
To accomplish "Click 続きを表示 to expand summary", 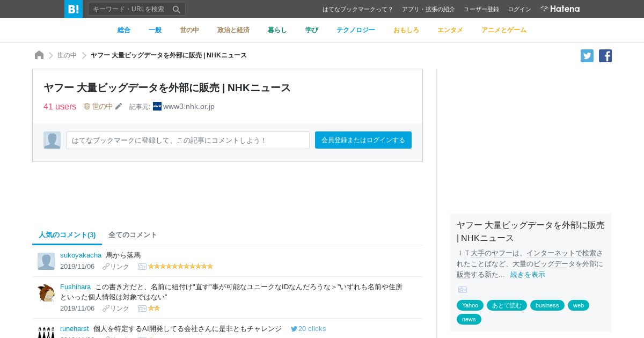I will pyautogui.click(x=528, y=274).
